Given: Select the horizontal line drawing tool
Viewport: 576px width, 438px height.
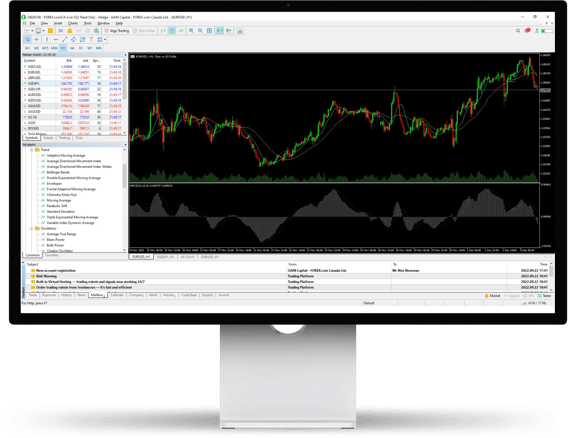Looking at the screenshot, I should click(56, 39).
